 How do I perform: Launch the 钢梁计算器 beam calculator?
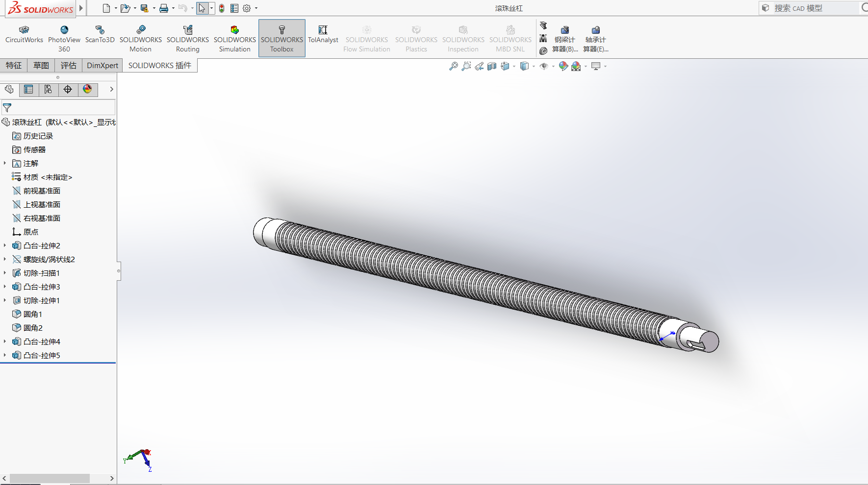click(x=565, y=39)
